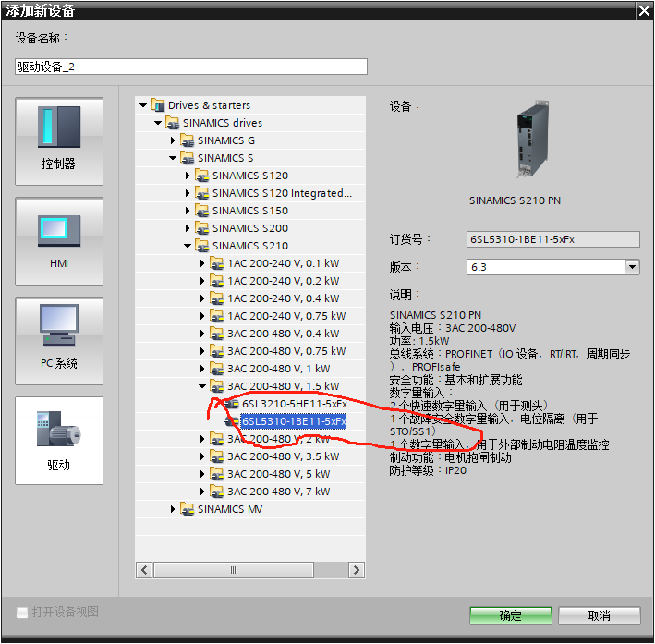Select the HMI device category icon
655x644 pixels.
click(59, 241)
